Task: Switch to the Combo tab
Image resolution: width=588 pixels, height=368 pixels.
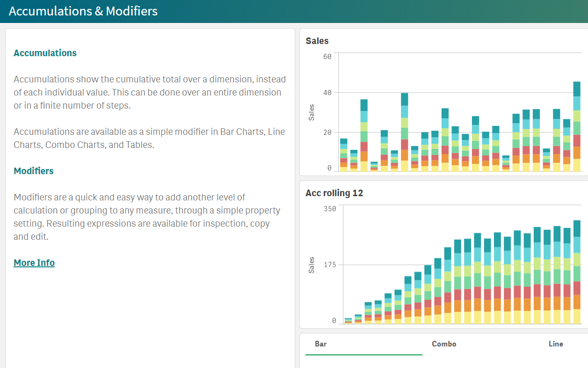Action: click(x=443, y=344)
